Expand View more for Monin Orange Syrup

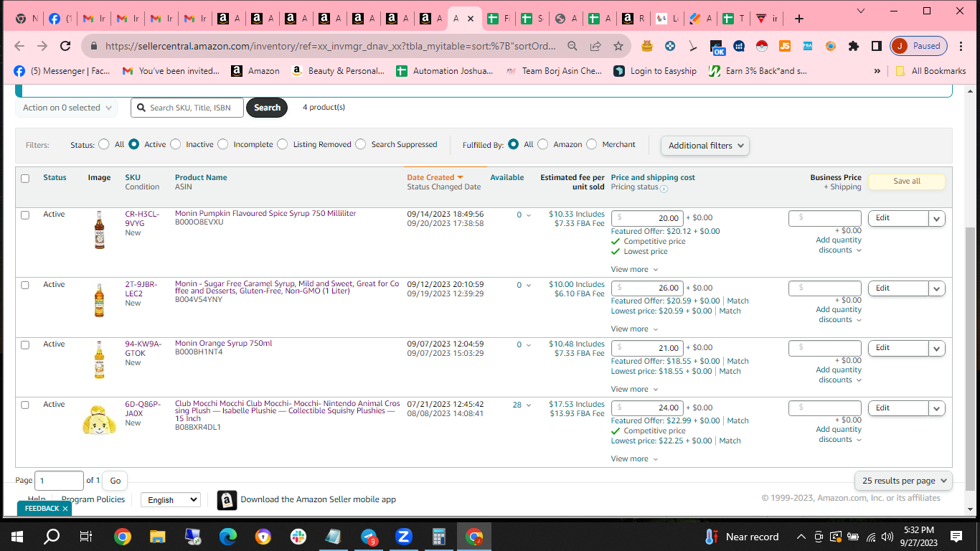[x=634, y=389]
